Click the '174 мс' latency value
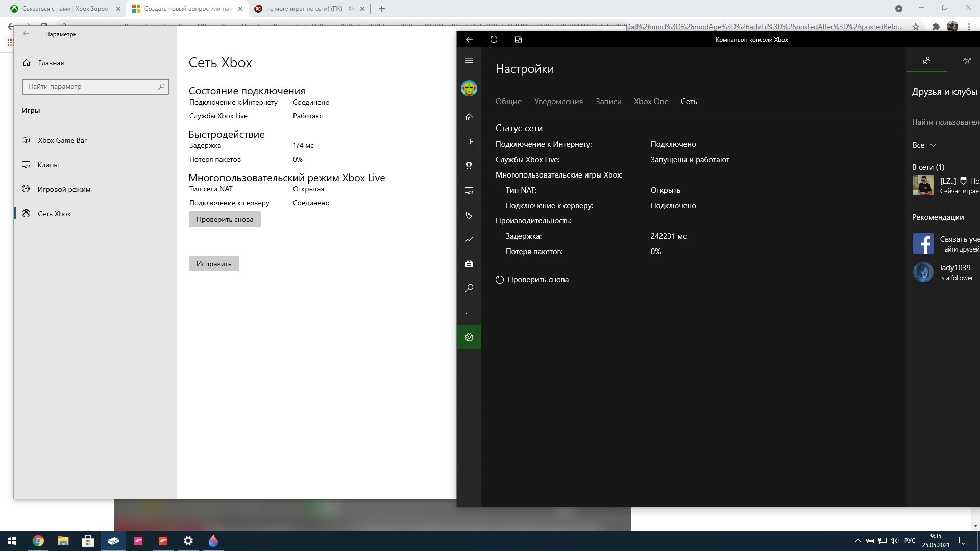980x551 pixels. (303, 145)
